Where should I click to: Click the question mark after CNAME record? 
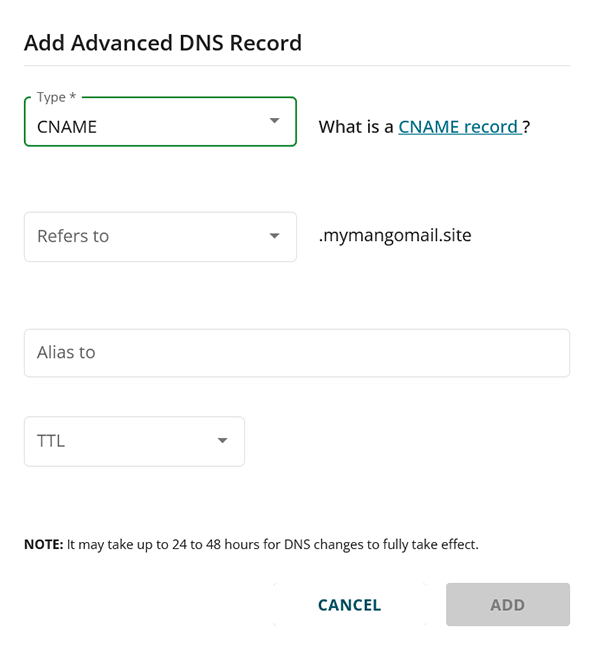point(526,127)
